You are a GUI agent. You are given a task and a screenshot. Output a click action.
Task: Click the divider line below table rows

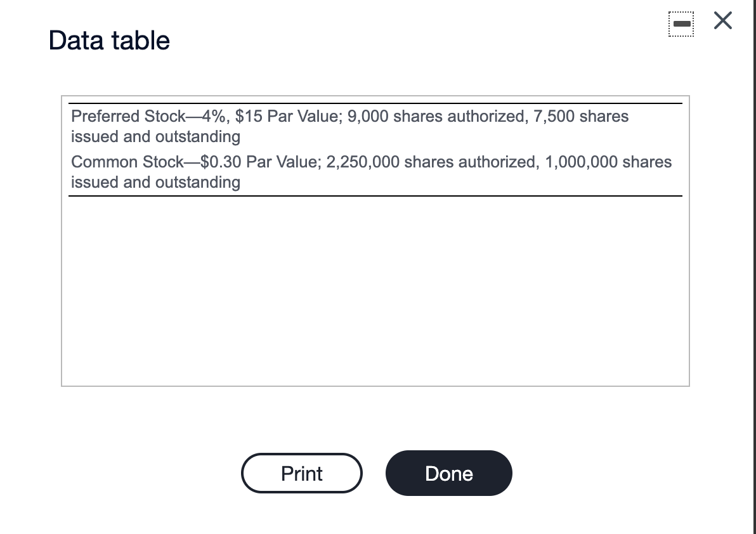click(x=375, y=196)
